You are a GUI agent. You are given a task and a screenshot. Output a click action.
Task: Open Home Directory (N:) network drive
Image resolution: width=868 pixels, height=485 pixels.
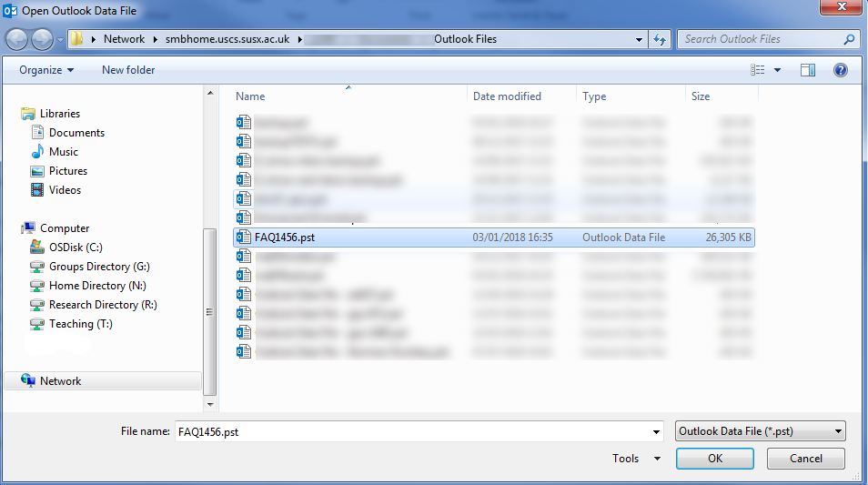coord(97,286)
